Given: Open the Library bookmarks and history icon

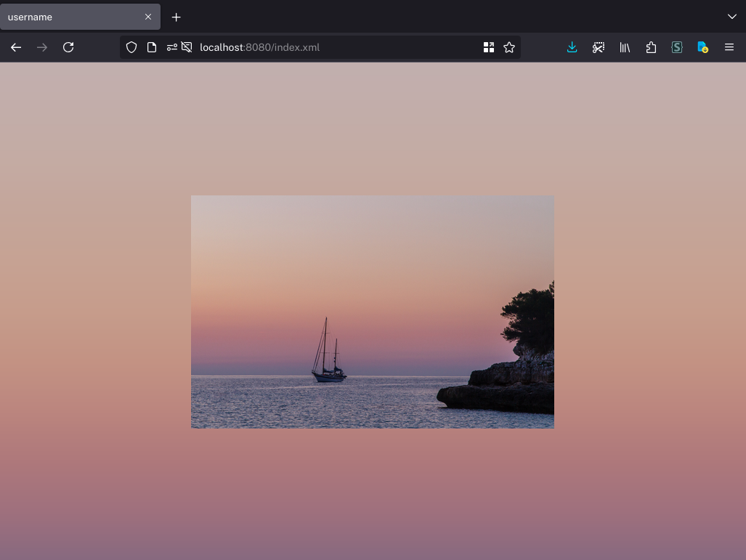Looking at the screenshot, I should pyautogui.click(x=625, y=47).
